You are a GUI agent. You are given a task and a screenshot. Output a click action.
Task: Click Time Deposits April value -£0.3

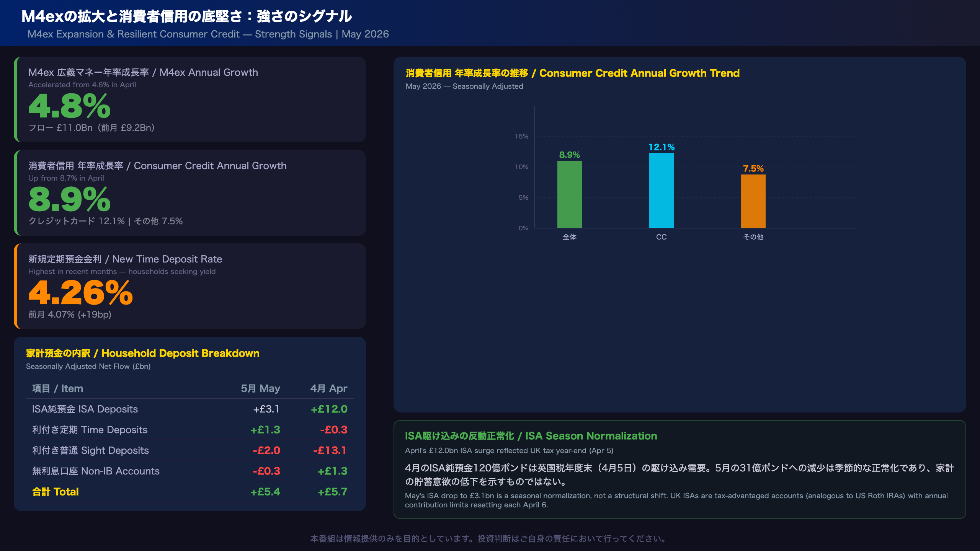pos(333,430)
